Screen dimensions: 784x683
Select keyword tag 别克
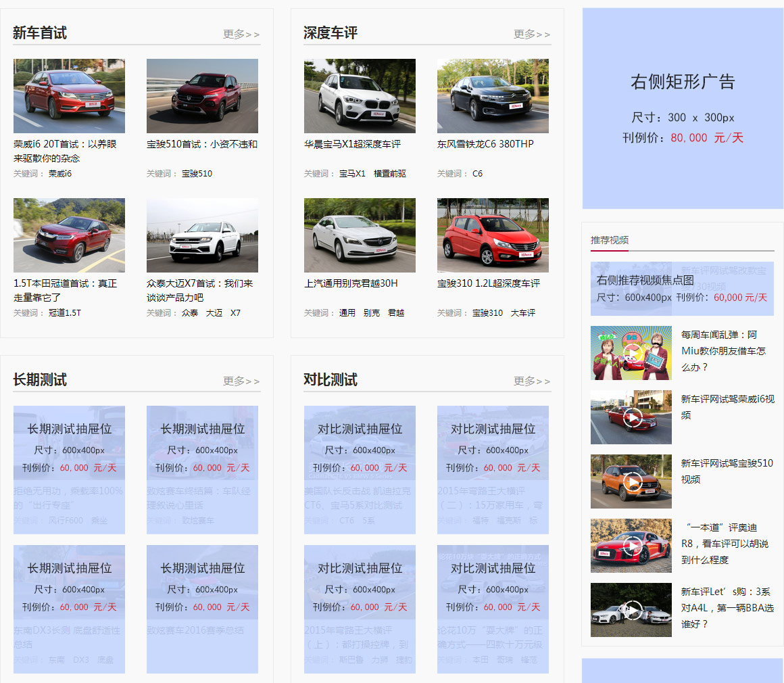click(x=372, y=312)
